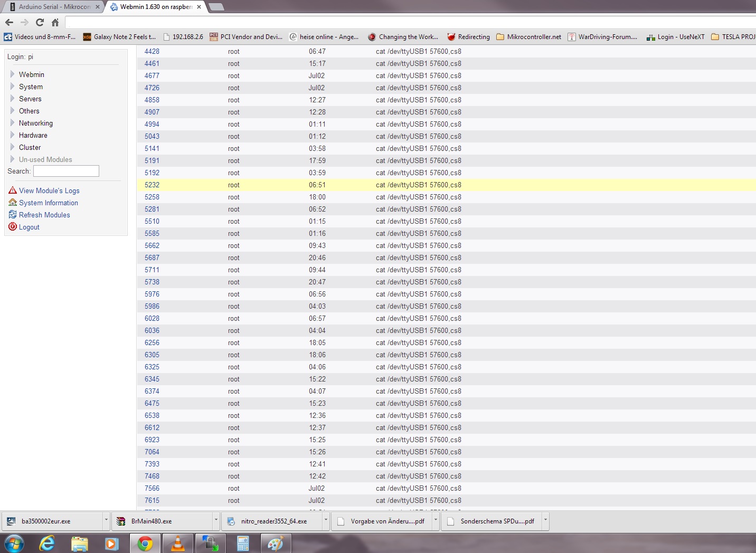Reload the page with refresh icon

pyautogui.click(x=40, y=22)
